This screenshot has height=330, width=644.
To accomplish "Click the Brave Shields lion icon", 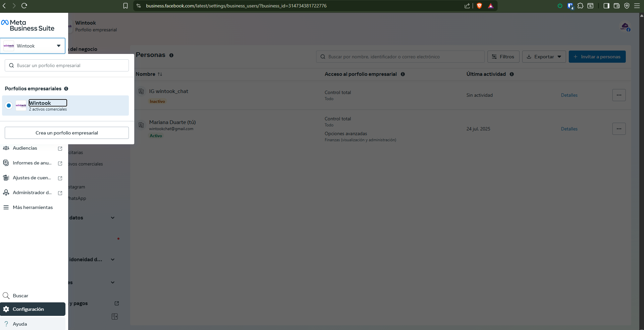I will click(479, 6).
